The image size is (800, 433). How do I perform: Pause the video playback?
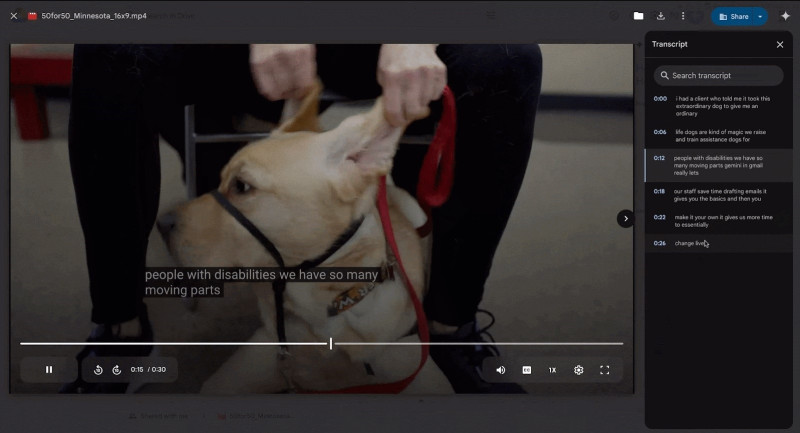pyautogui.click(x=49, y=370)
